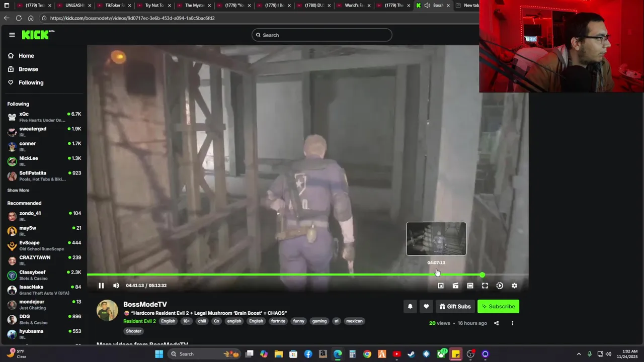Image resolution: width=644 pixels, height=362 pixels.
Task: Subscribe to BossModeTV
Action: [x=498, y=306]
